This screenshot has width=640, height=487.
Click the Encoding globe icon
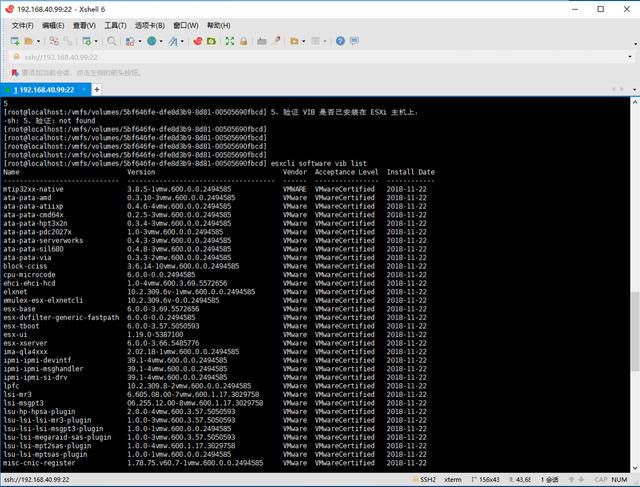point(152,41)
